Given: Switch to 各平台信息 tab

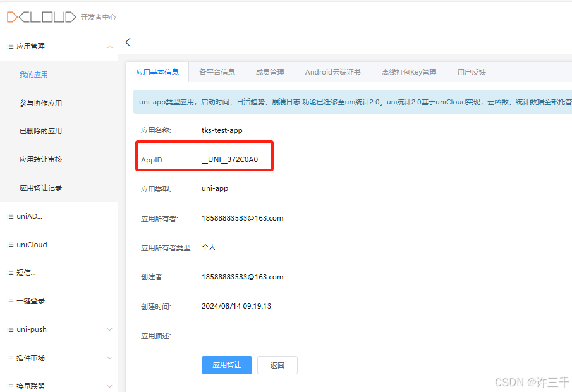Looking at the screenshot, I should 217,72.
